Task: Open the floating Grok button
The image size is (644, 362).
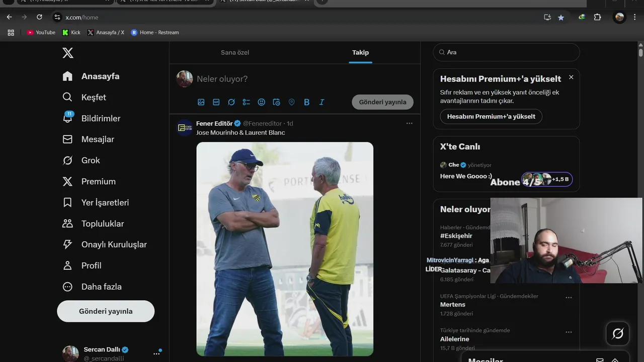Action: point(618,333)
